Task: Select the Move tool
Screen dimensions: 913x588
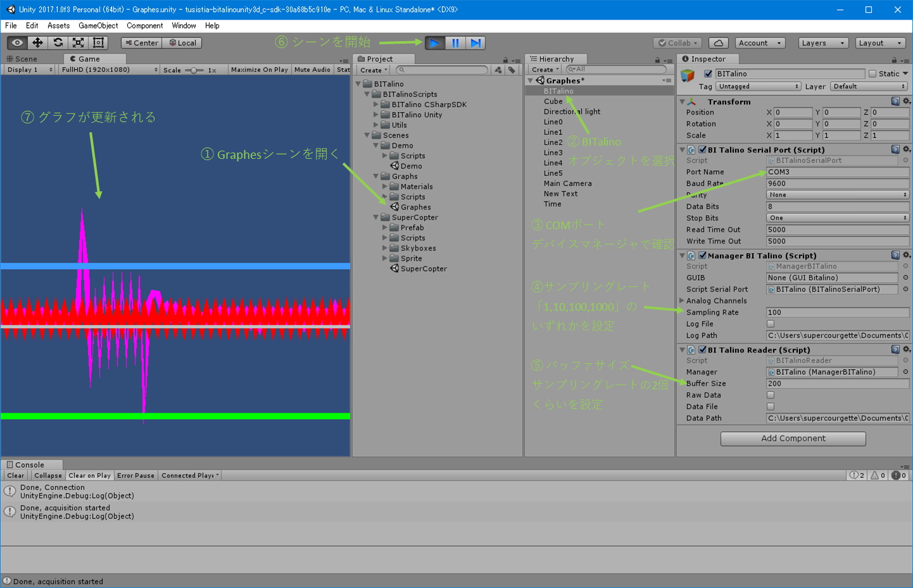Action: (37, 42)
